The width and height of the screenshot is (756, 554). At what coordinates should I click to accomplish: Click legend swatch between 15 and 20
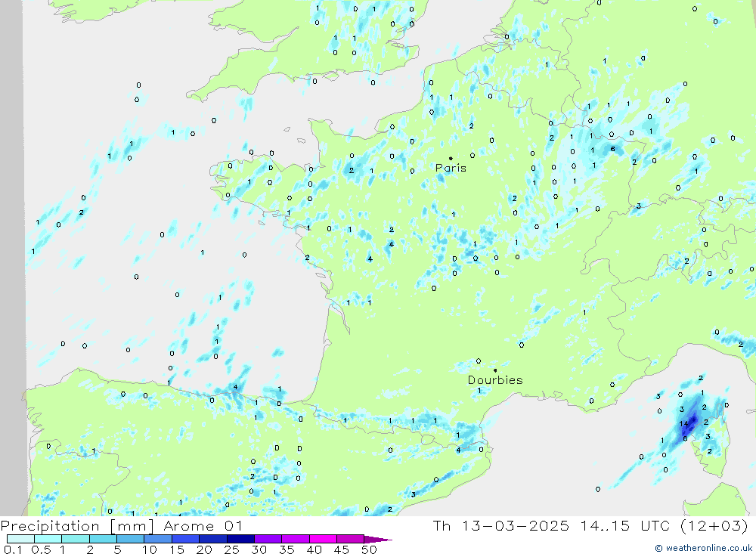coord(186,539)
